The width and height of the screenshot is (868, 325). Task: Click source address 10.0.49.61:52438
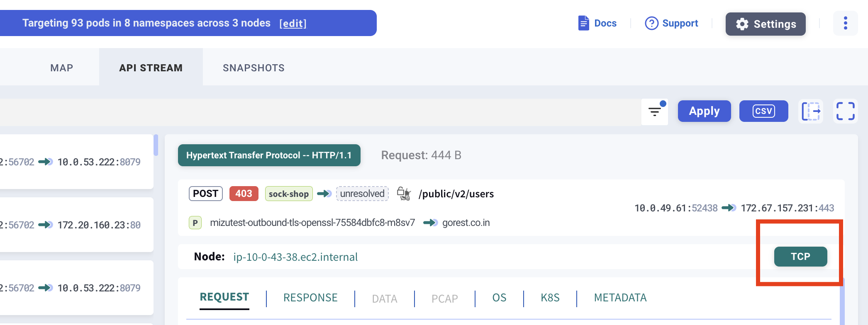pyautogui.click(x=676, y=208)
